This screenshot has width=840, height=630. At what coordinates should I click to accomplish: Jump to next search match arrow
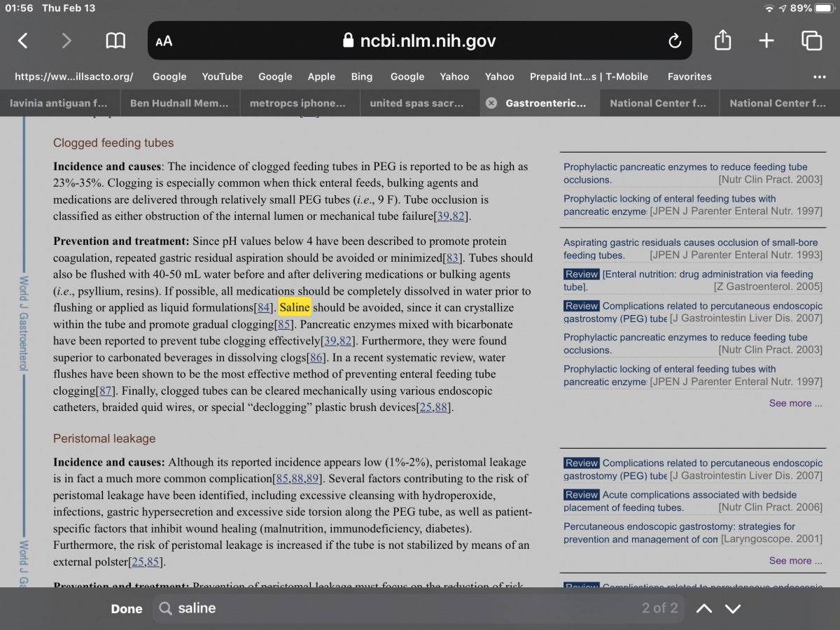click(733, 608)
